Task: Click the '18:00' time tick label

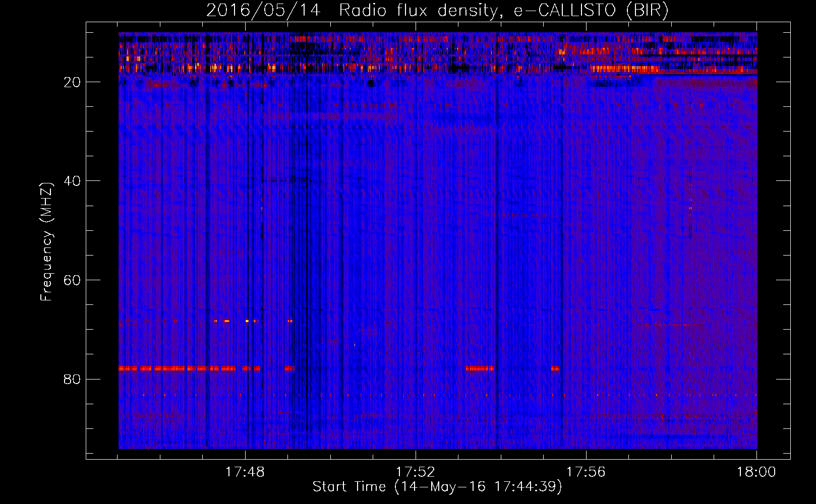Action: pos(756,472)
